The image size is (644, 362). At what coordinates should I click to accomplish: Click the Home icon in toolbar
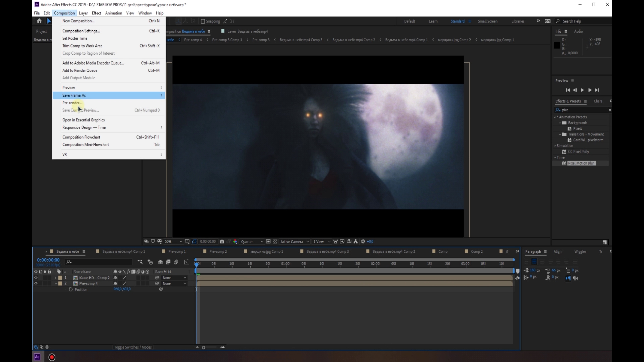pos(39,21)
